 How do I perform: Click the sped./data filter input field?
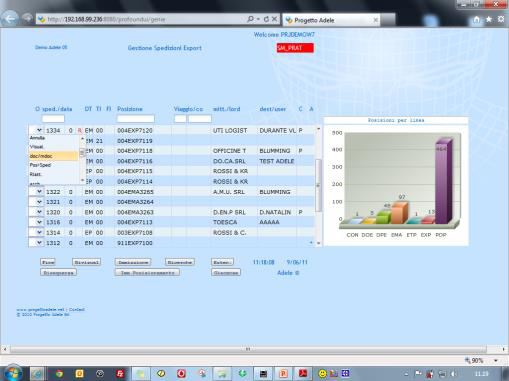(x=53, y=118)
